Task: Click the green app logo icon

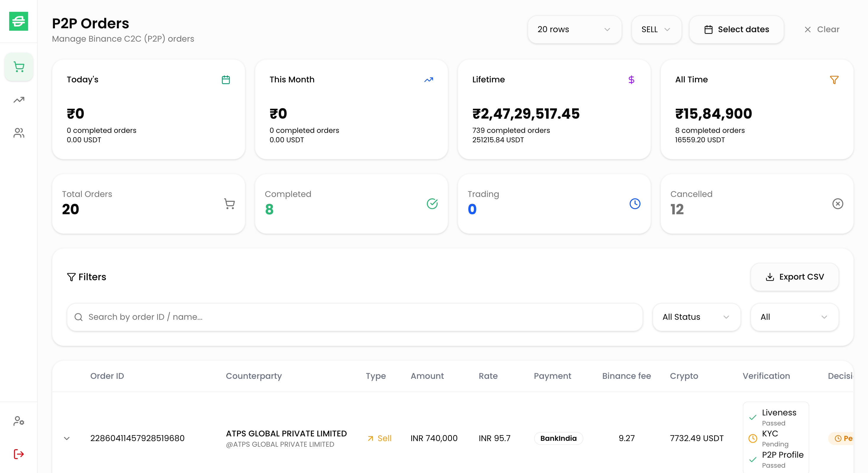Action: [19, 21]
